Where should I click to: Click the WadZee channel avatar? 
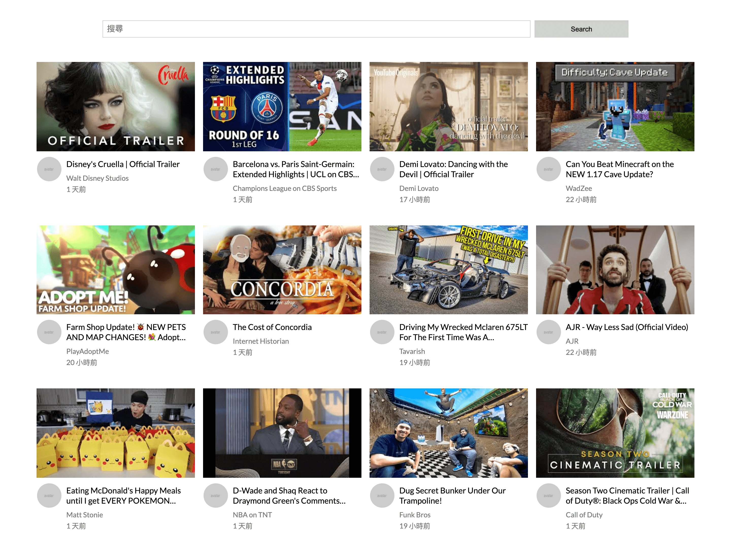click(548, 169)
